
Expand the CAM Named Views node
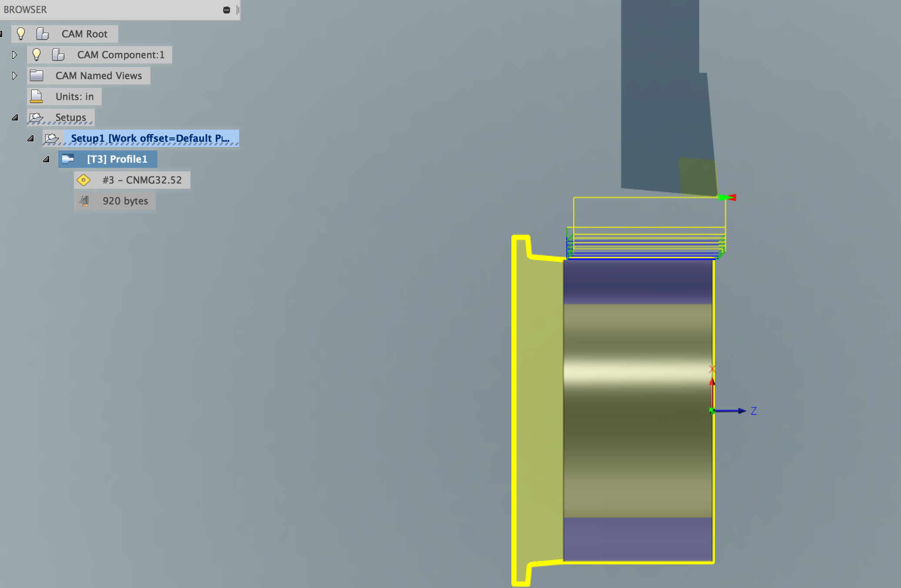pyautogui.click(x=15, y=75)
